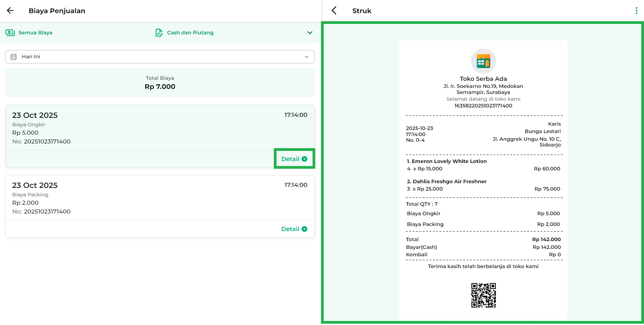This screenshot has width=644, height=325.
Task: Switch to Cash dan Piutang tab
Action: click(190, 33)
